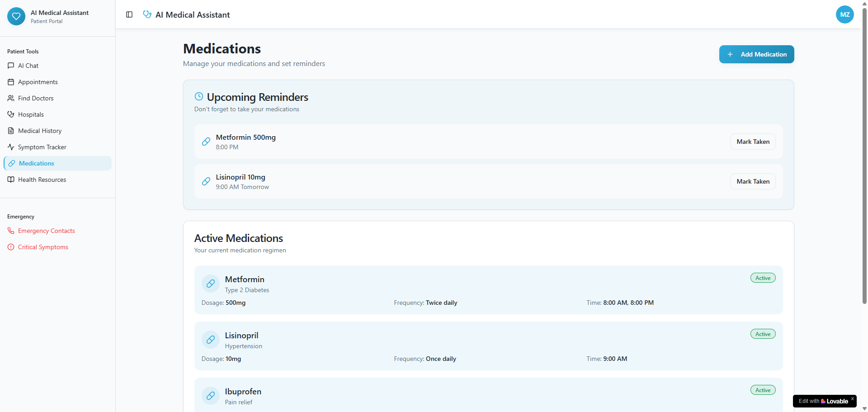The image size is (868, 412).
Task: Navigate to Hospitals in the sidebar
Action: tap(57, 114)
